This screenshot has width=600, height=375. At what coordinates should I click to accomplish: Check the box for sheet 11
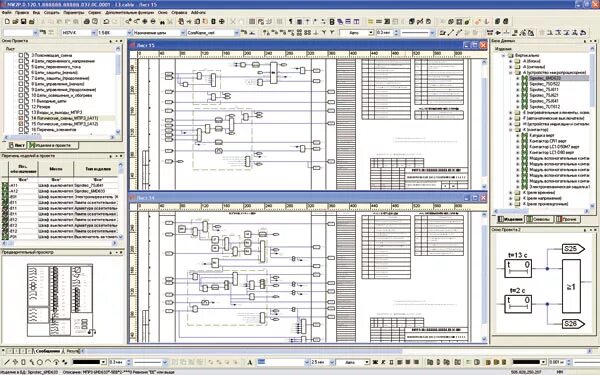tap(21, 101)
